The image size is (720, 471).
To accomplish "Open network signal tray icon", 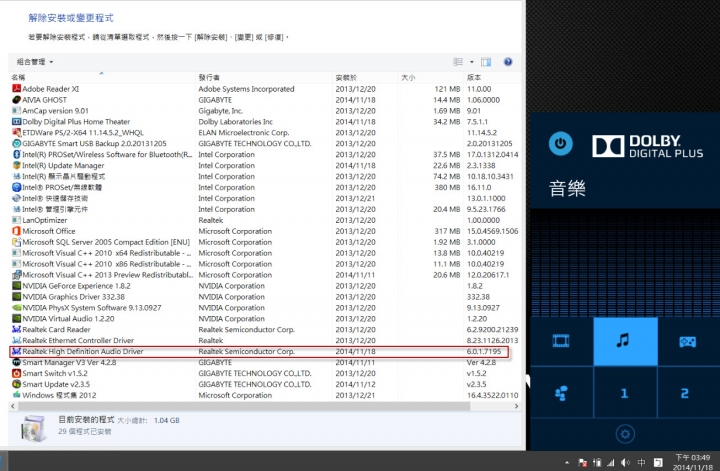I will point(611,463).
